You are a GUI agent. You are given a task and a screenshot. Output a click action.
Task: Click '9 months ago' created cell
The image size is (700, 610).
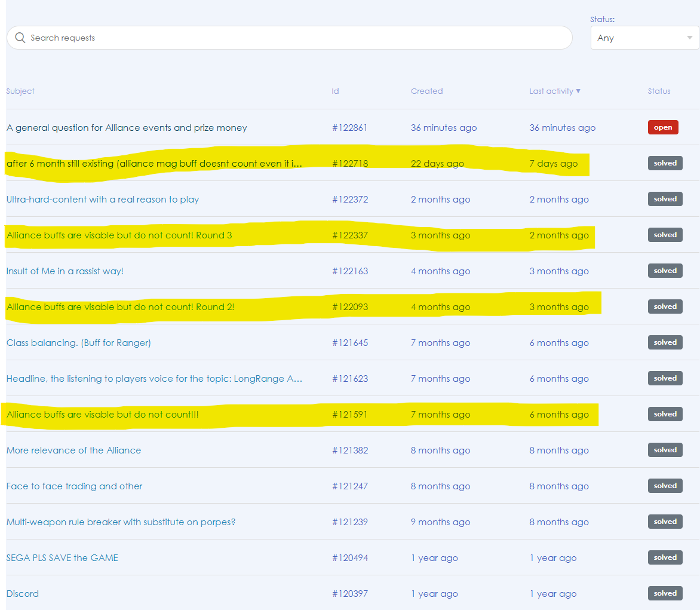coord(440,522)
